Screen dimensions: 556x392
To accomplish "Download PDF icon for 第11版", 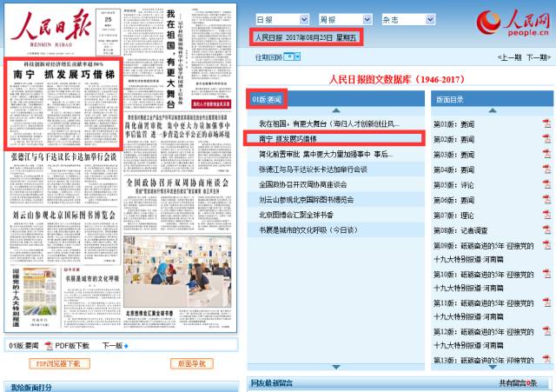I will pos(546,302).
